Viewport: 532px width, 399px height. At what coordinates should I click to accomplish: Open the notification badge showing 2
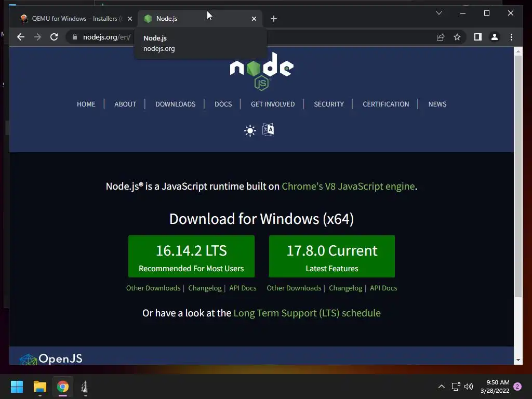tap(517, 387)
